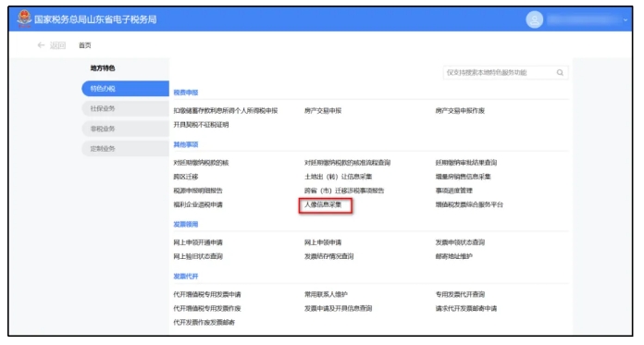Open 增量房销售信息采集
The width and height of the screenshot is (644, 345).
[x=463, y=177]
